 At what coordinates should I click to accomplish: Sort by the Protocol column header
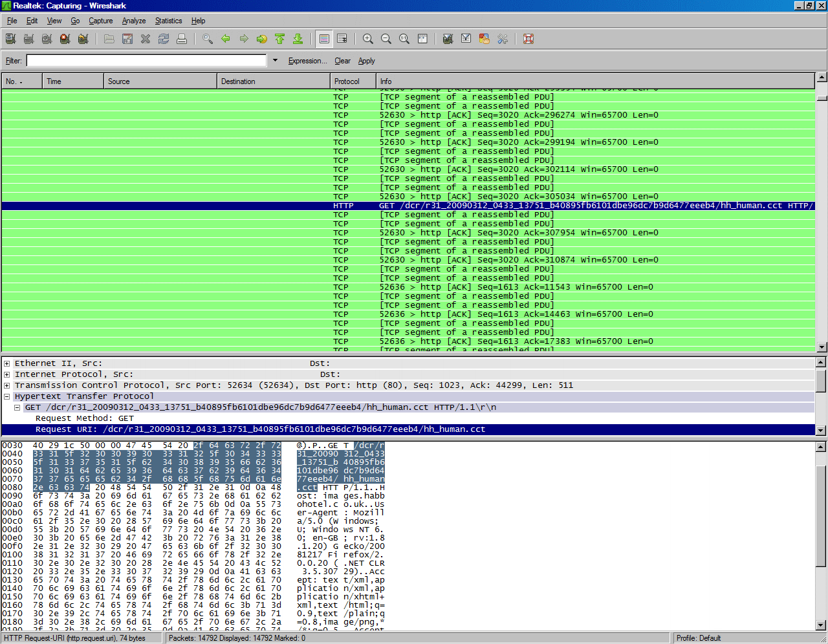(x=353, y=81)
